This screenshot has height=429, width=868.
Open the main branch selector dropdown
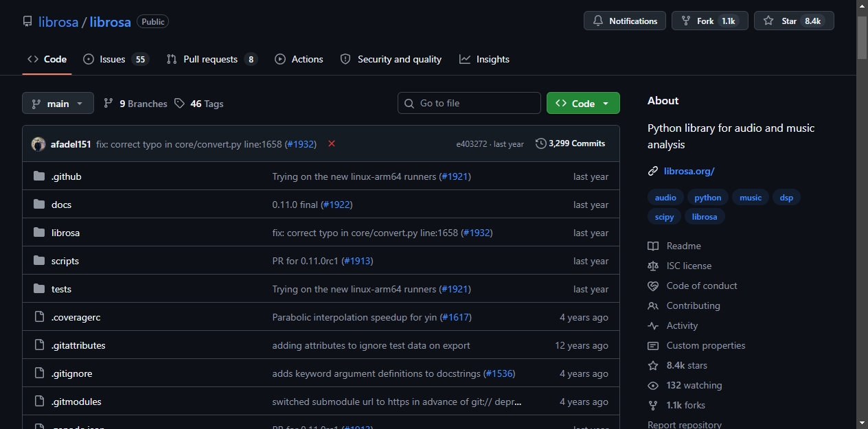tap(58, 103)
